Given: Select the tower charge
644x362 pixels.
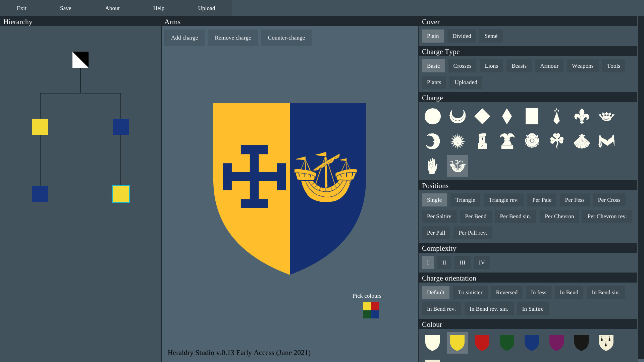Looking at the screenshot, I should click(x=482, y=141).
